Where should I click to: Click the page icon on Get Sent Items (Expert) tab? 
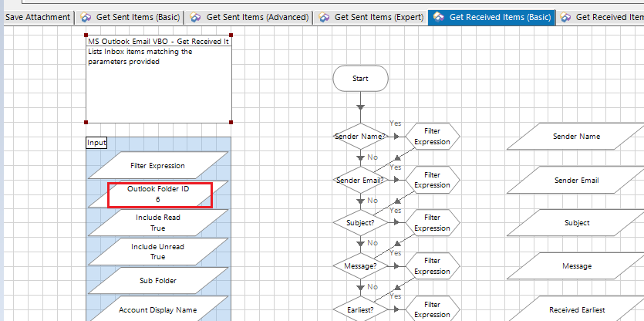pos(324,17)
